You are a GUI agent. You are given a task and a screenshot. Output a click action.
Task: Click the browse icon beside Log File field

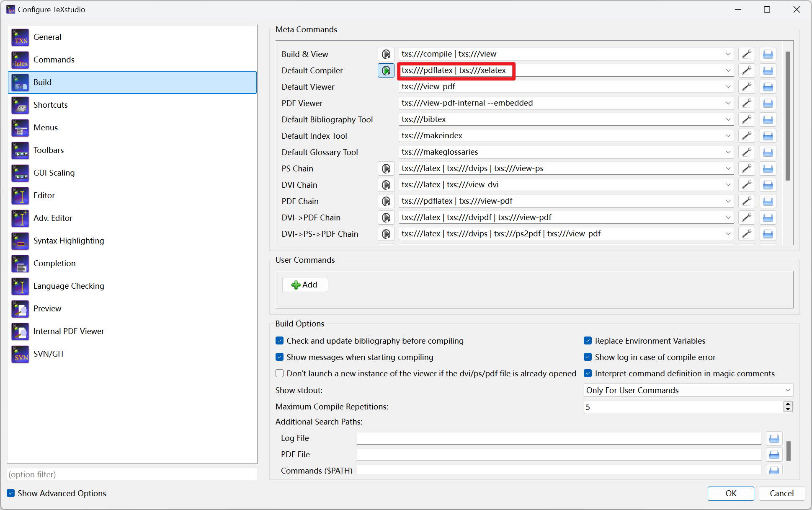(774, 438)
